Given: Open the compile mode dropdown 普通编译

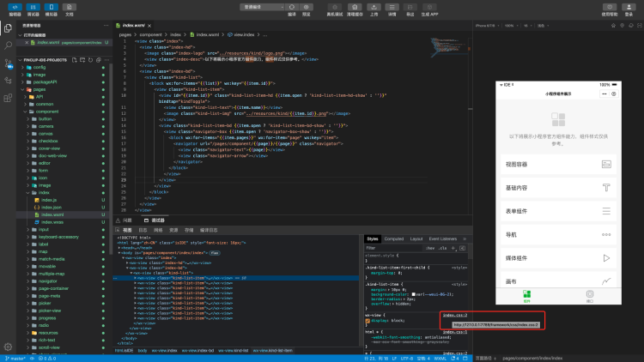Looking at the screenshot, I should [x=262, y=7].
